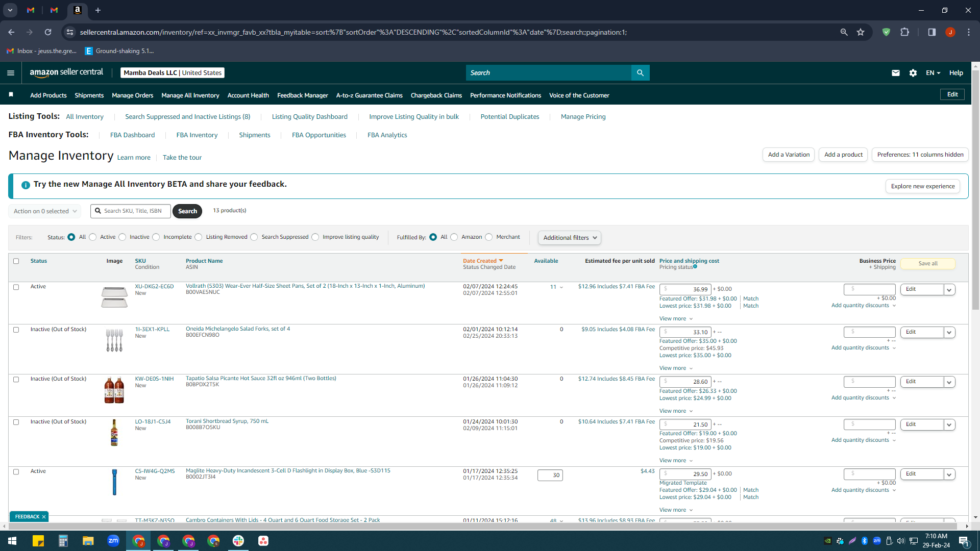This screenshot has width=980, height=551.
Task: Close the FEEDBACK tab with its X
Action: (x=44, y=517)
